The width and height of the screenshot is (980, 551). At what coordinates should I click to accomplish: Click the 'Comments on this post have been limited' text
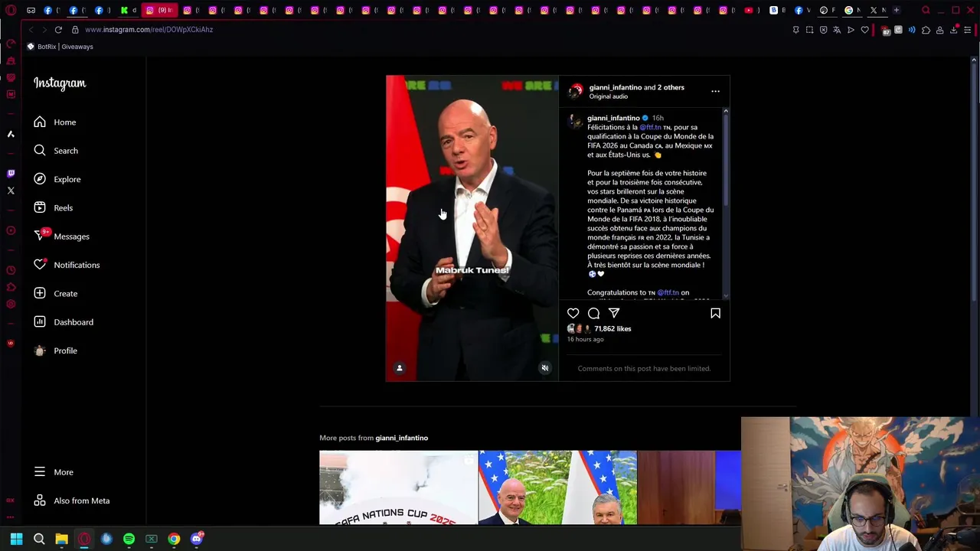[644, 369]
